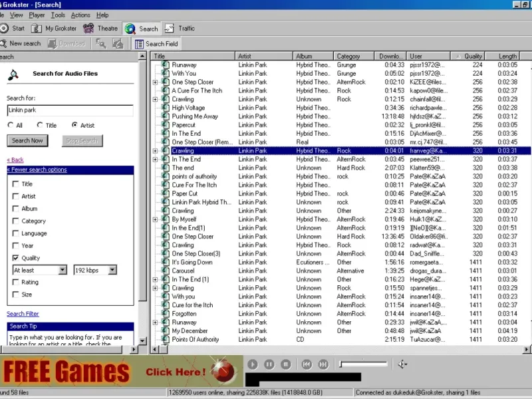Click the search panel vertical scrollbar down arrow
Image resolution: width=532 pixels, height=399 pixels.
143,340
